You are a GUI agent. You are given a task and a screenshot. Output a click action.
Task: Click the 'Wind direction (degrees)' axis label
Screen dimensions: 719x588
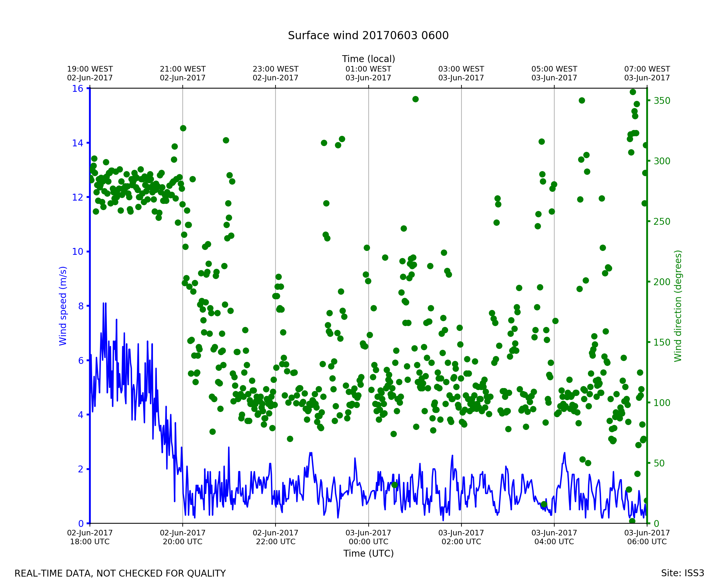coord(678,306)
